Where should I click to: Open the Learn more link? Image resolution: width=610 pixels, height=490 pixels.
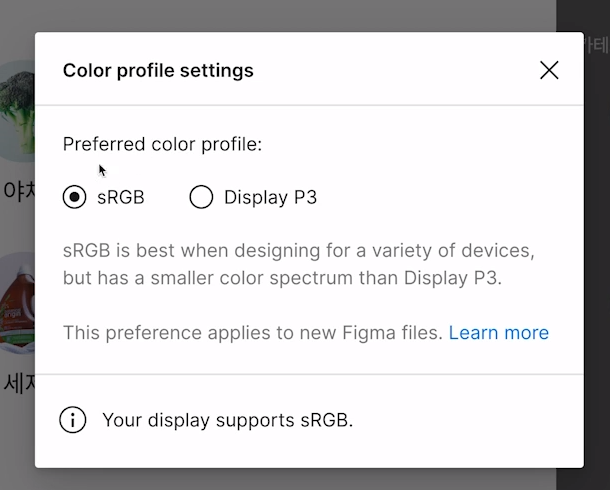pyautogui.click(x=498, y=333)
